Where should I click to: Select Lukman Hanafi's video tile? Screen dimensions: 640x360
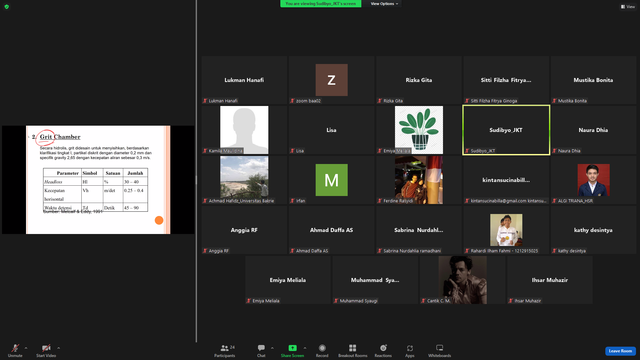point(244,80)
